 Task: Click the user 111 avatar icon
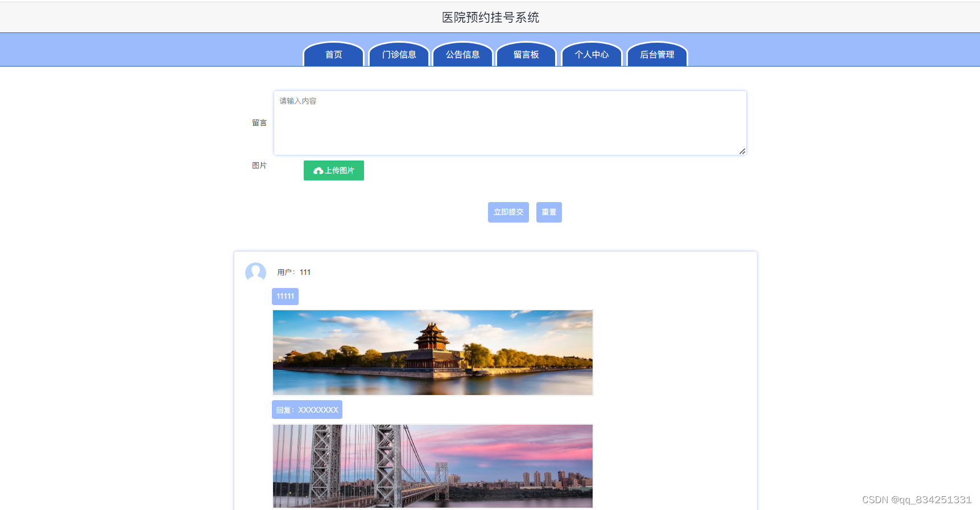tap(255, 273)
